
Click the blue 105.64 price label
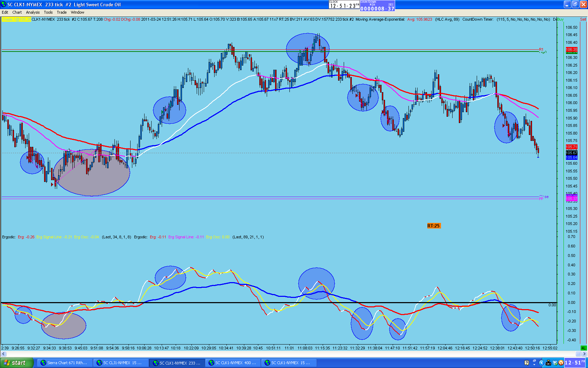click(572, 158)
